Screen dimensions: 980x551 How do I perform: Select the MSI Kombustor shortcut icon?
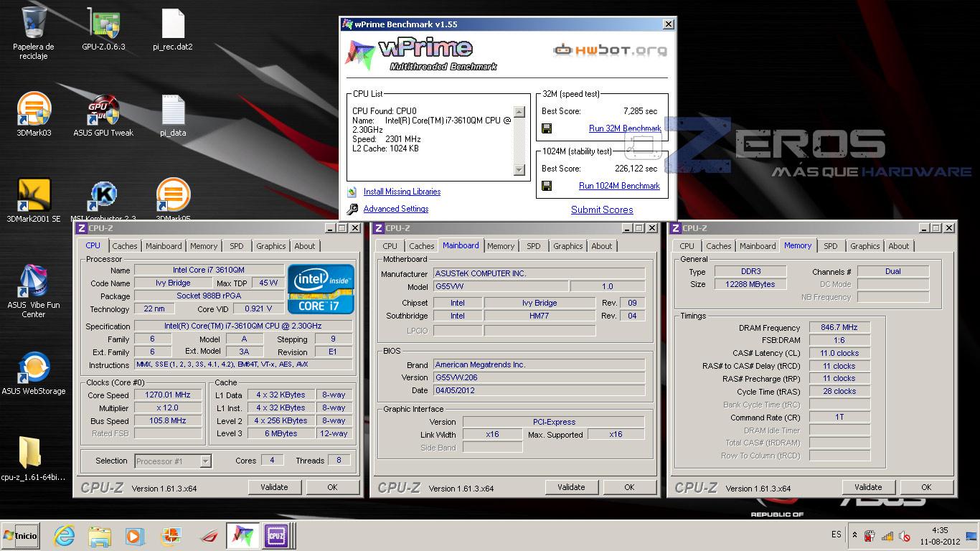pos(103,195)
